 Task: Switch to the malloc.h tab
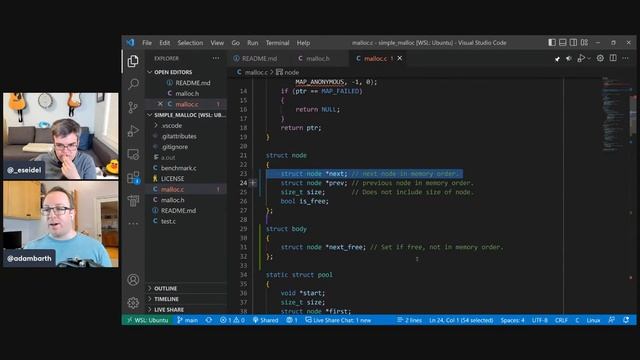[317, 58]
